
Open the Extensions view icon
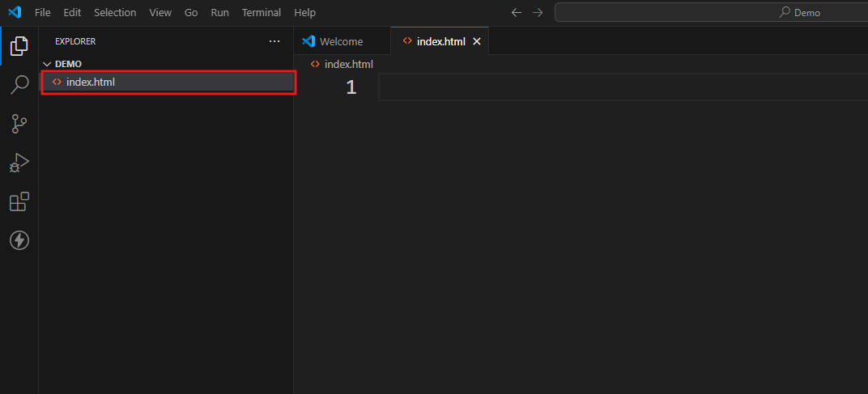(x=19, y=201)
